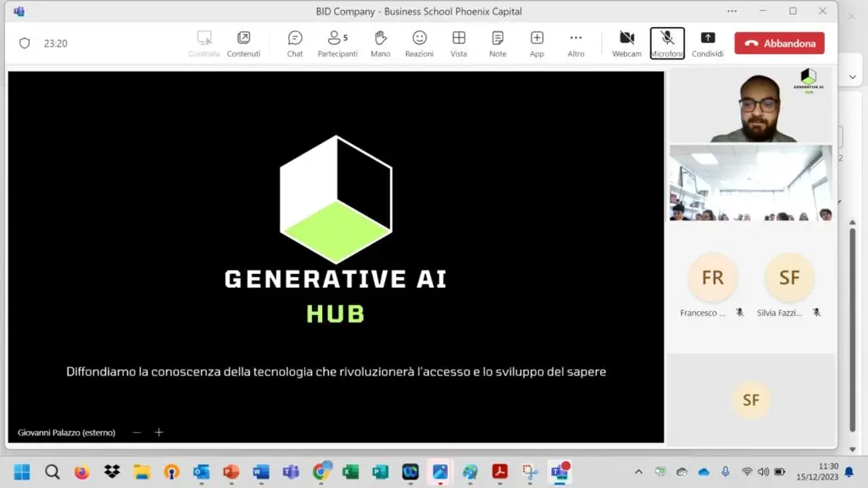Image resolution: width=868 pixels, height=488 pixels.
Task: Leave the meeting with Abbandona
Action: click(779, 43)
